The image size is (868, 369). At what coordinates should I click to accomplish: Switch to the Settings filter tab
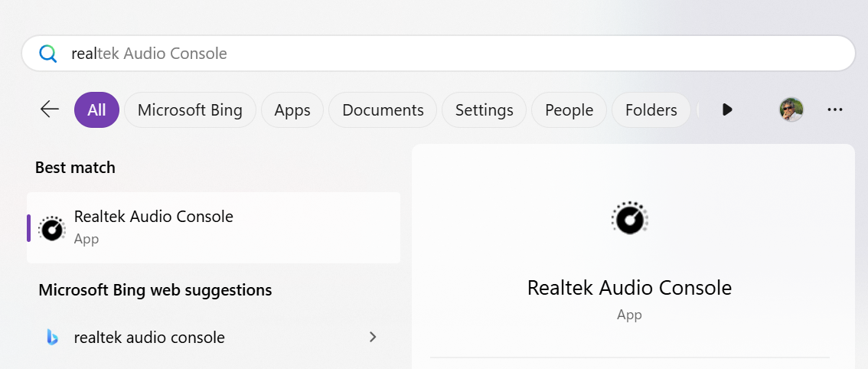point(484,110)
